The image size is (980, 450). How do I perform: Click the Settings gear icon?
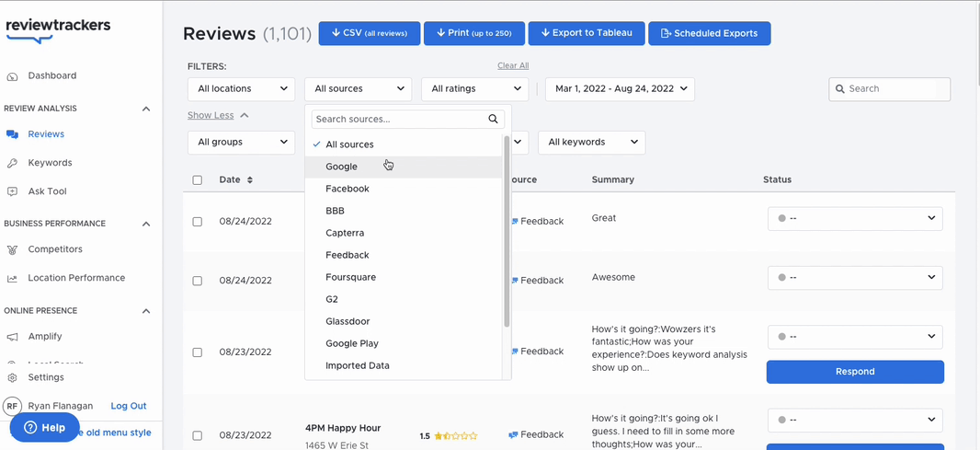(12, 377)
